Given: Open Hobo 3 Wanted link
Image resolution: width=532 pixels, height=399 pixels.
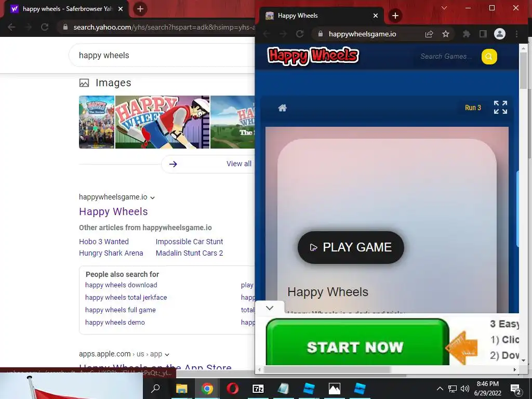Looking at the screenshot, I should (x=104, y=242).
